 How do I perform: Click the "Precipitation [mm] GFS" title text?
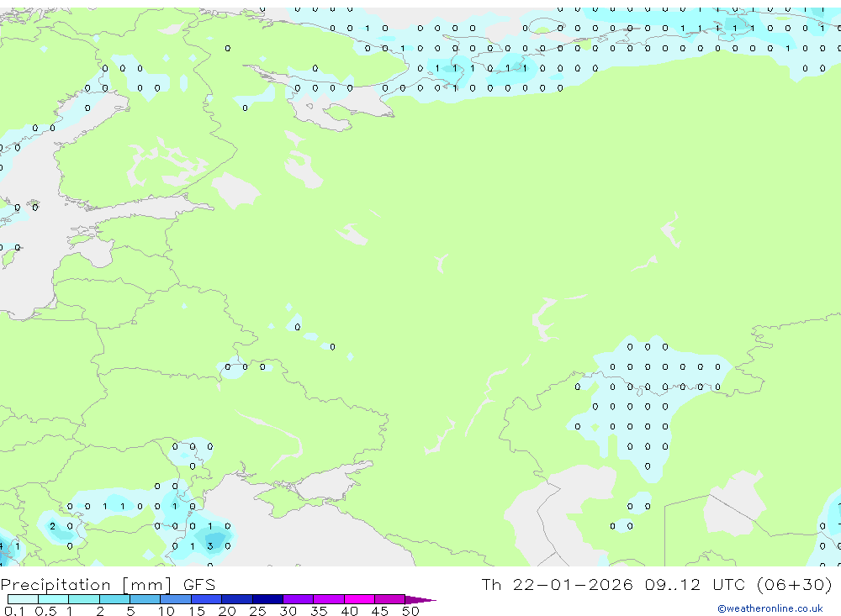point(108,585)
